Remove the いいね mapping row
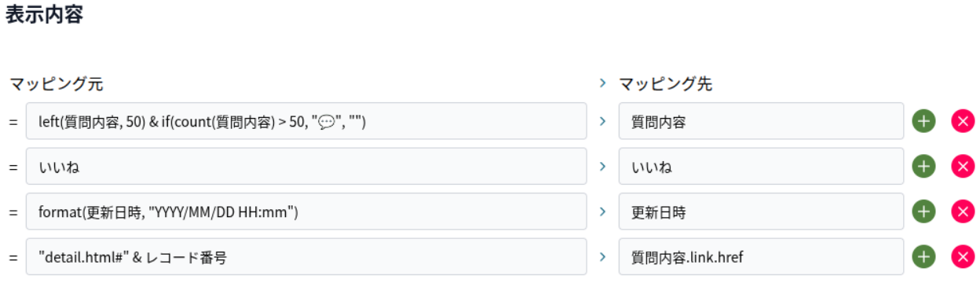 pos(963,167)
